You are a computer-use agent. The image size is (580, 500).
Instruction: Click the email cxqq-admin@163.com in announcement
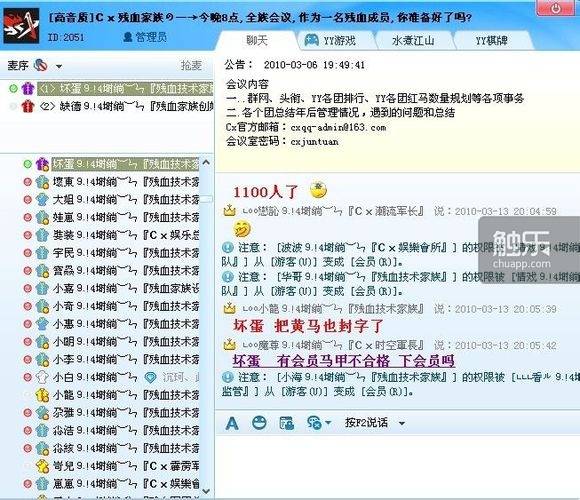click(x=338, y=128)
